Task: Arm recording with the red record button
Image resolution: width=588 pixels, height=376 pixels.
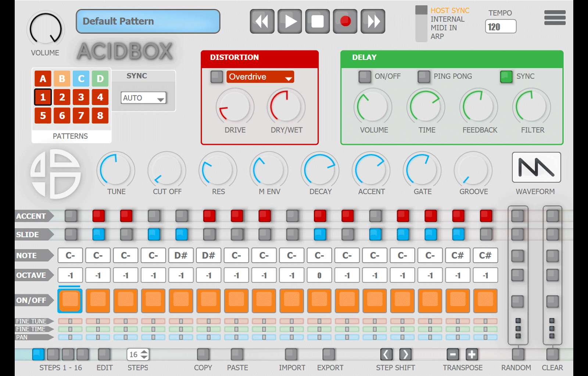Action: (x=345, y=21)
